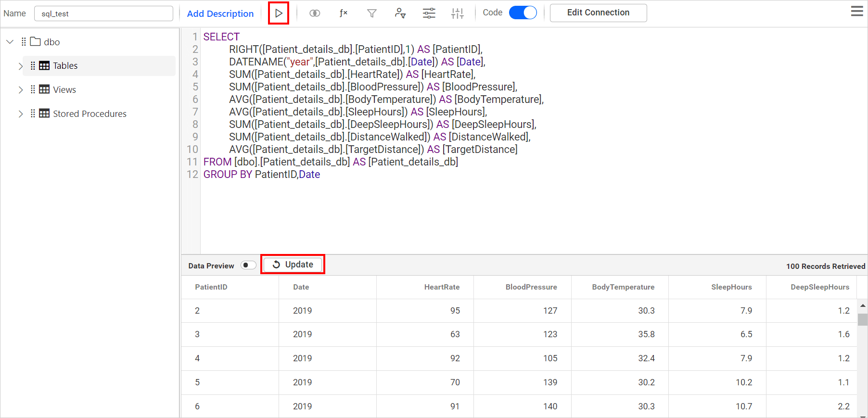The height and width of the screenshot is (418, 868).
Task: Open the vertical settings sliders icon
Action: (x=458, y=13)
